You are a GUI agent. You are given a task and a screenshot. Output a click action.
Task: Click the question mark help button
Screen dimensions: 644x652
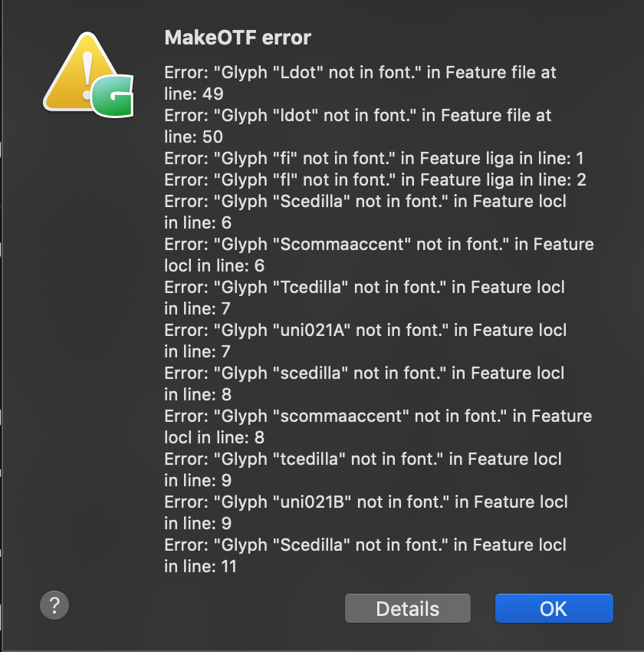point(54,605)
